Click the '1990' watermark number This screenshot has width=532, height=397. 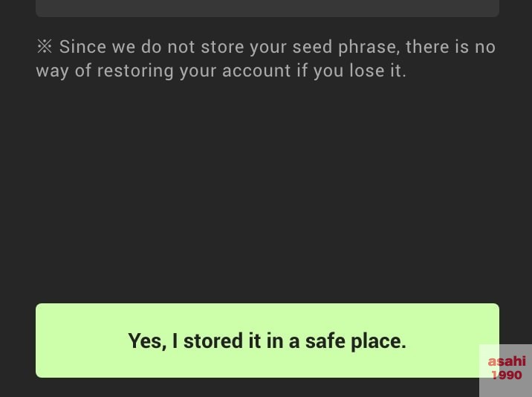[x=507, y=375]
